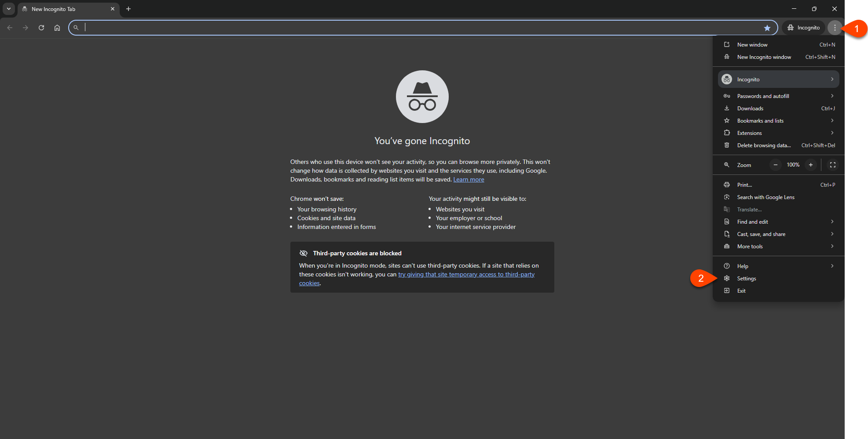Click the Your browsing history bullet

tap(327, 210)
